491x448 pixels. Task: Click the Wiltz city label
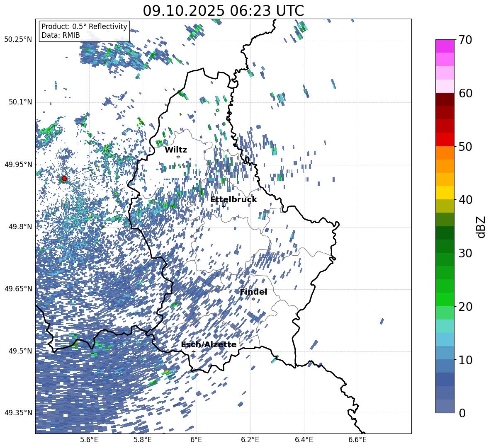176,150
